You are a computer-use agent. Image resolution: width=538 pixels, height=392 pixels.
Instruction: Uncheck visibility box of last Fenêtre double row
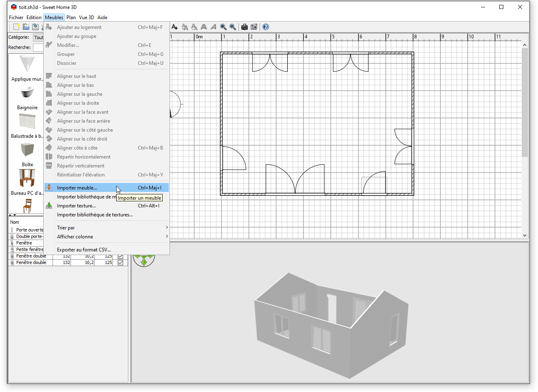point(120,263)
